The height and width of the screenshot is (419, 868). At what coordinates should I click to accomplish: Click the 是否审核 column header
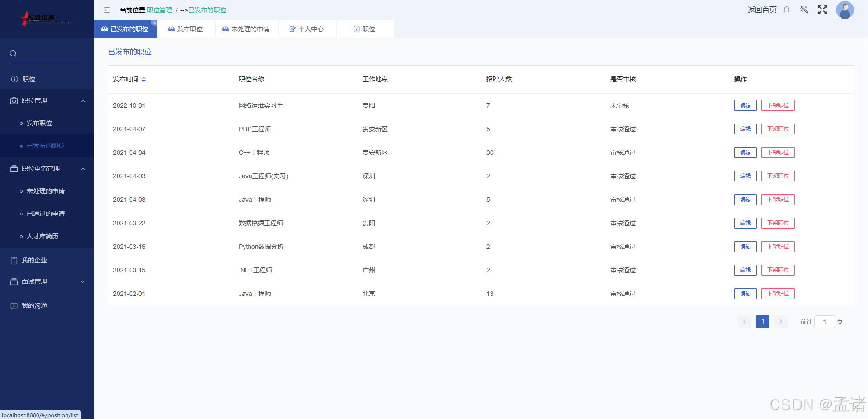pos(623,79)
